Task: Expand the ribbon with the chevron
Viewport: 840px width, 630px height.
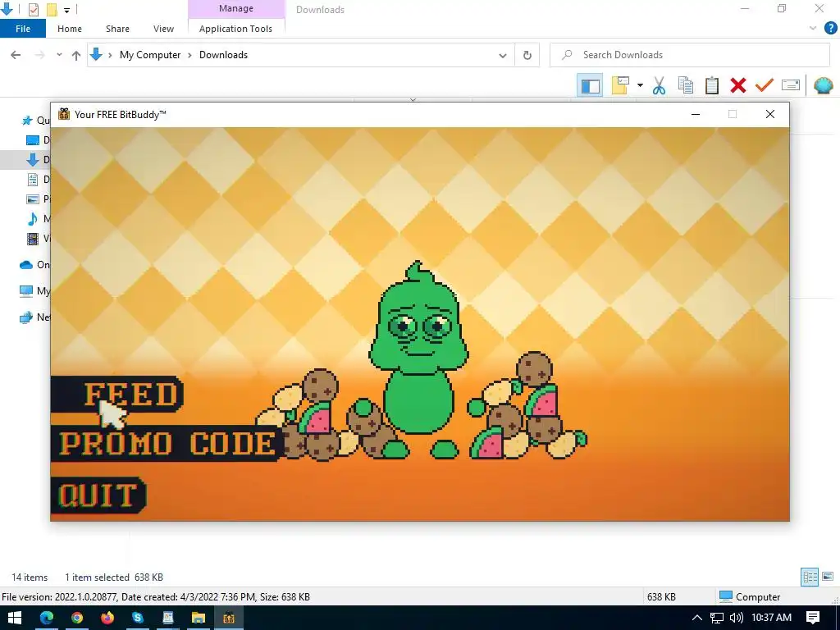Action: tap(813, 29)
